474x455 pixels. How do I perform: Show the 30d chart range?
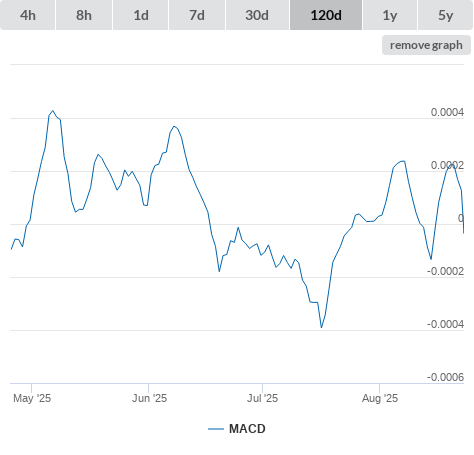257,15
